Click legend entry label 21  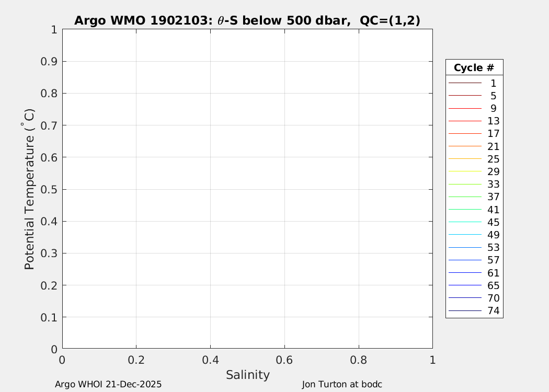(x=493, y=146)
